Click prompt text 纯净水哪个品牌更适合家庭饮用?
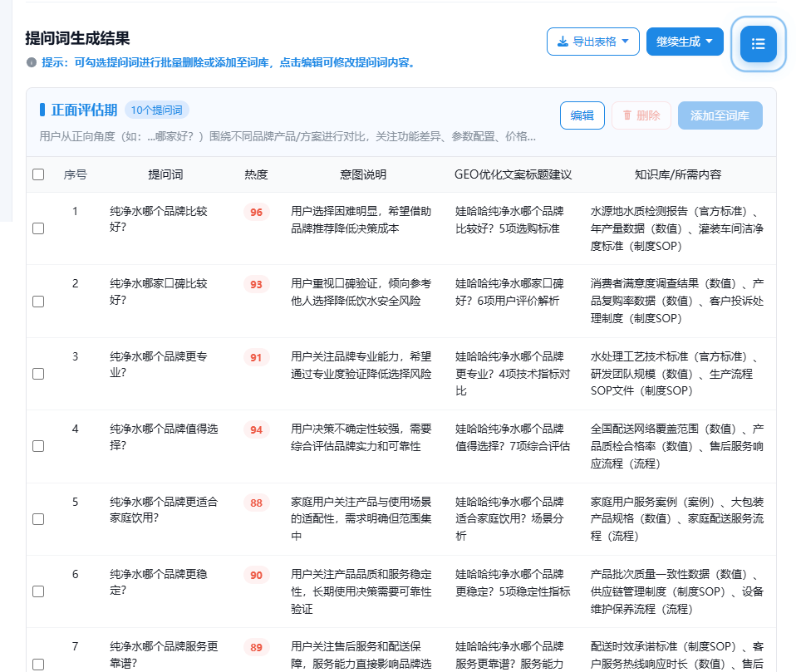This screenshot has width=796, height=672. pyautogui.click(x=164, y=510)
